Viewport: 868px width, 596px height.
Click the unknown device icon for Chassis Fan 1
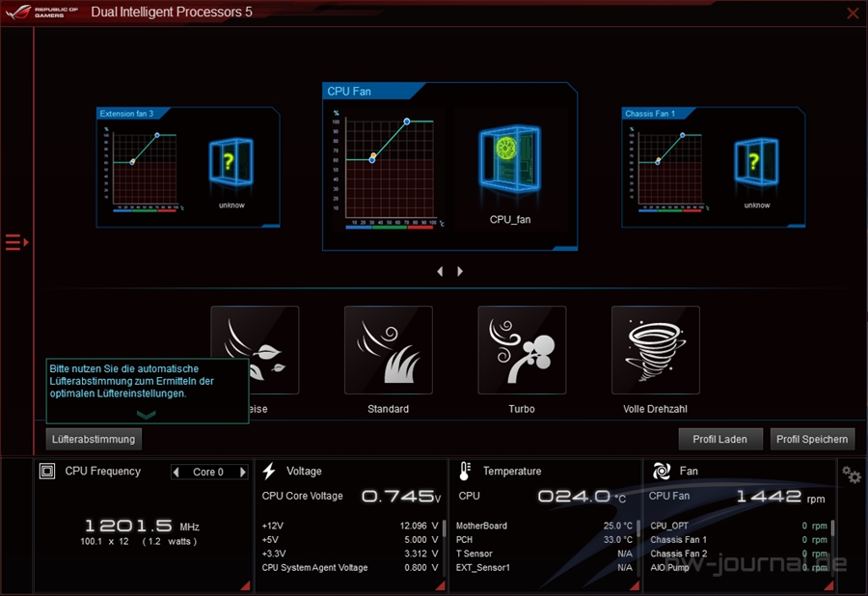pos(756,162)
